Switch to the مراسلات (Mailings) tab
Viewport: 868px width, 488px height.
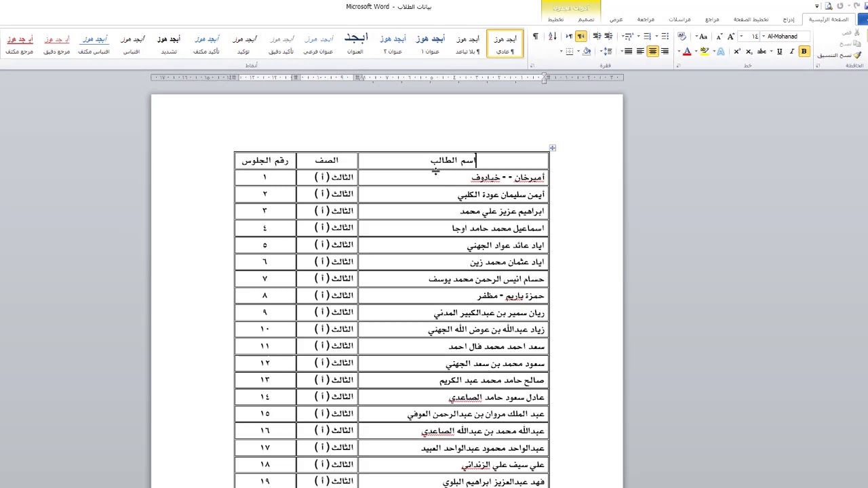(679, 20)
